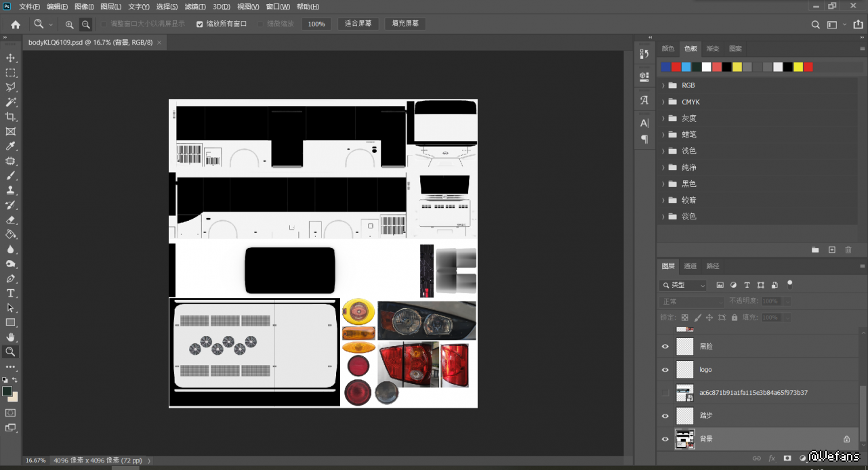This screenshot has height=470, width=868.
Task: Select the Crop tool
Action: pos(10,117)
